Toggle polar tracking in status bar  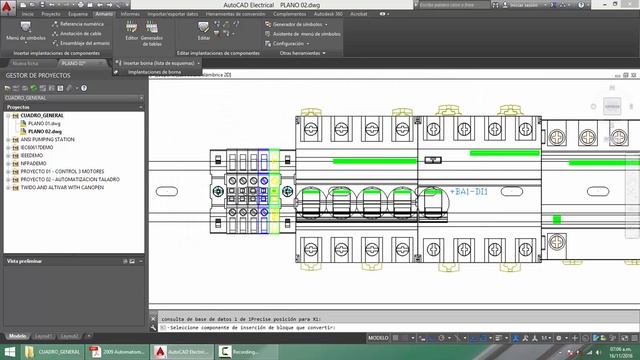click(x=441, y=338)
